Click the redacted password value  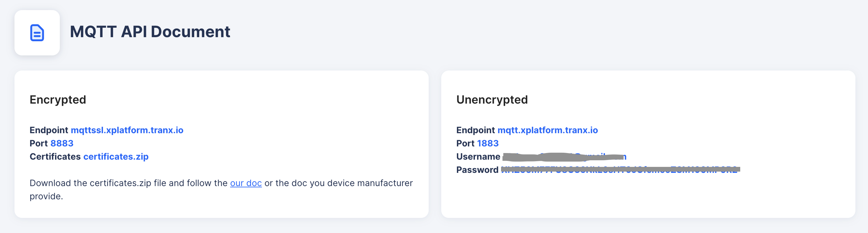click(x=620, y=170)
